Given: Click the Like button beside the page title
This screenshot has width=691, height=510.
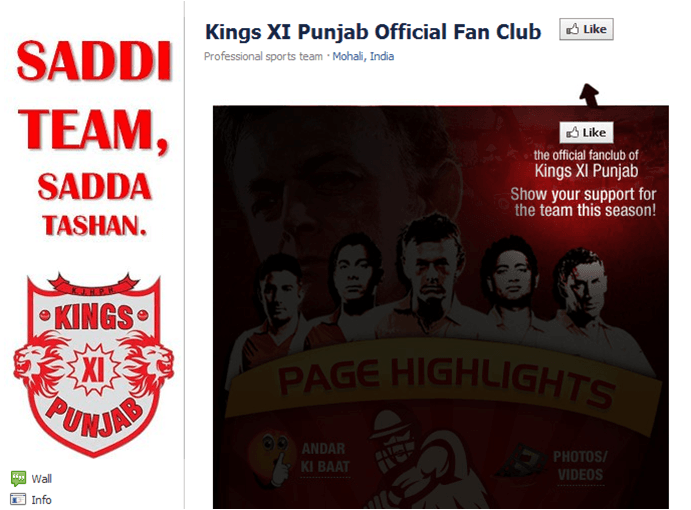Looking at the screenshot, I should coord(586,30).
